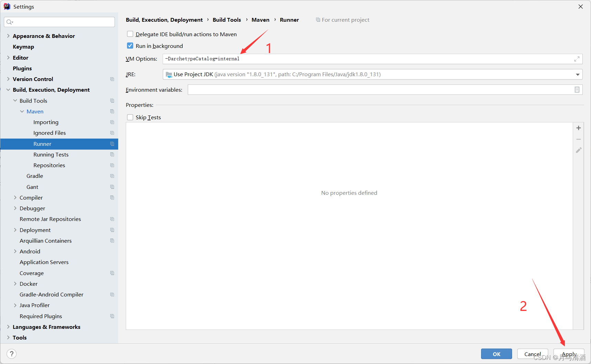Image resolution: width=591 pixels, height=364 pixels.
Task: Expand the Version Control section
Action: click(8, 79)
